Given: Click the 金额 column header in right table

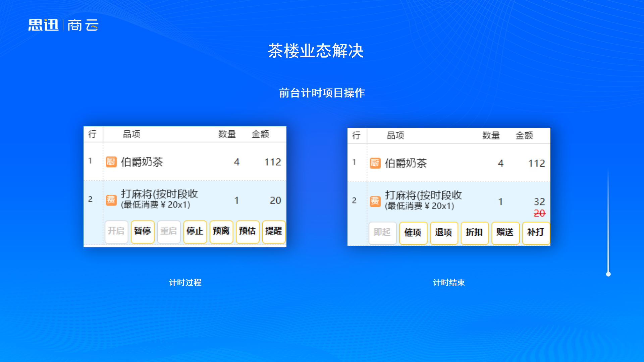Looking at the screenshot, I should pyautogui.click(x=524, y=136).
